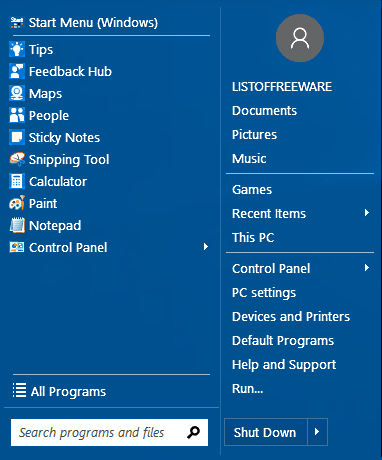Open Devices and Printers

(291, 317)
